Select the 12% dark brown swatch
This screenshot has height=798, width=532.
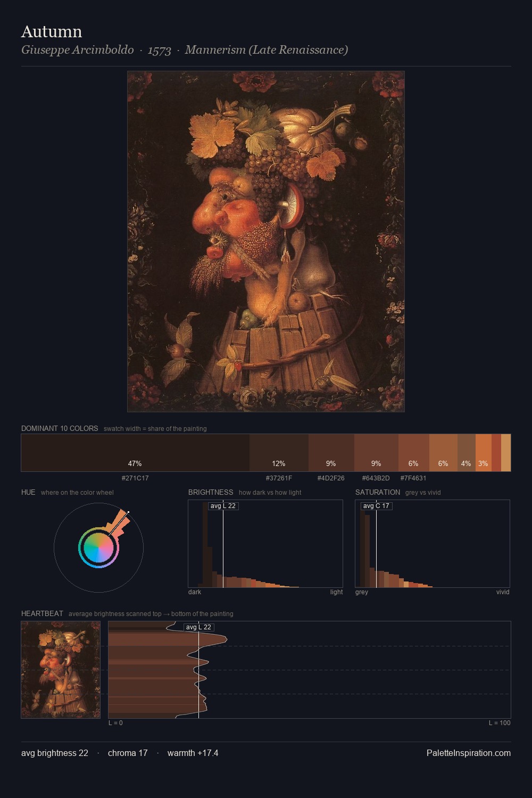pos(279,453)
